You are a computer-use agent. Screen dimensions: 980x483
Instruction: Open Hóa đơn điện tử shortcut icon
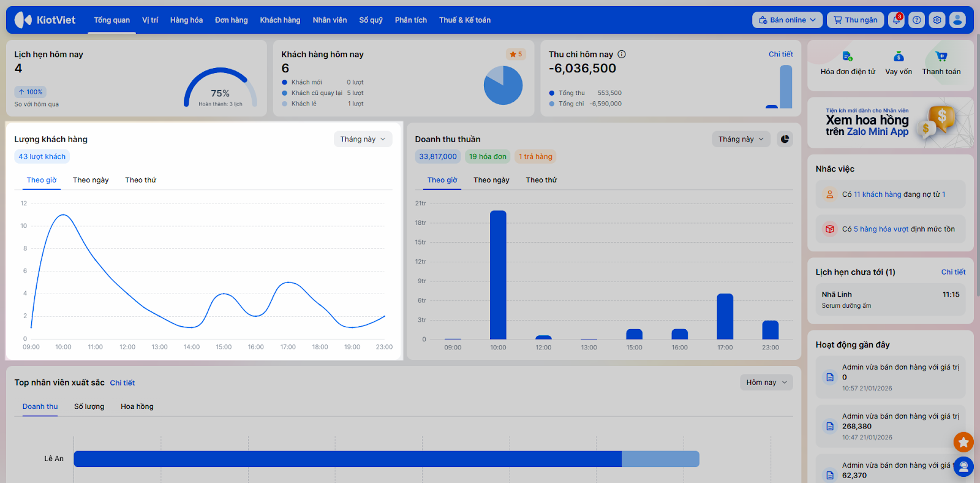[x=847, y=57]
